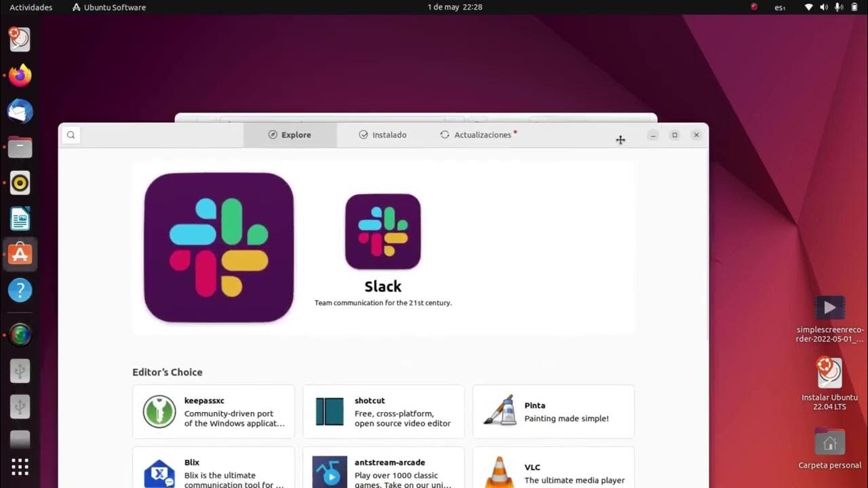Click the Ubuntu Software dock icon
The image size is (868, 488).
click(20, 255)
